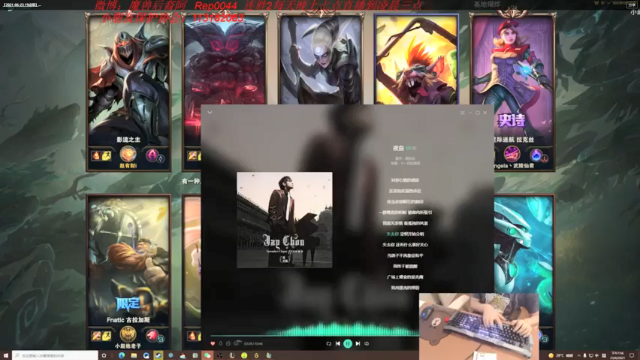Viewport: 640px width, 360px height.
Task: Select the Fnatic 古拉加斯 champion card
Action: click(129, 271)
